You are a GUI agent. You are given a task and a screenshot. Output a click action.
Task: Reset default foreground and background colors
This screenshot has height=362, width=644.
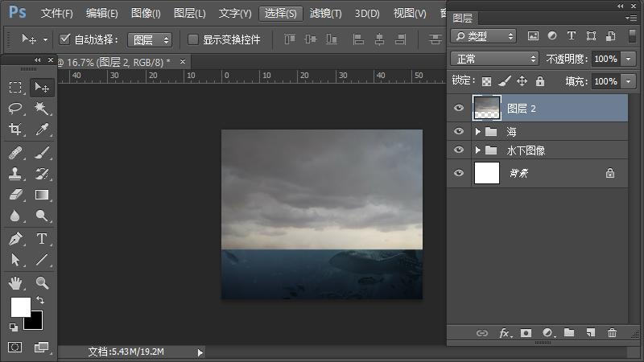point(13,327)
